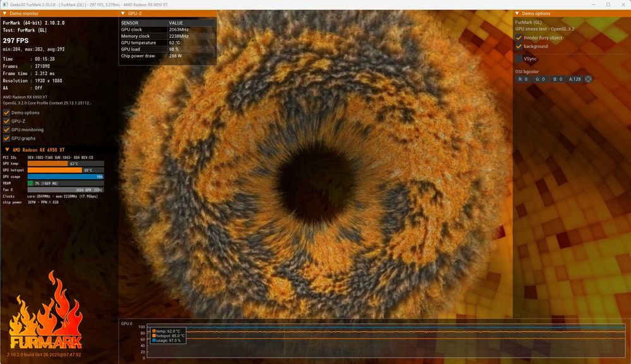
Task: Click the AA Off entry
Action: (23, 88)
